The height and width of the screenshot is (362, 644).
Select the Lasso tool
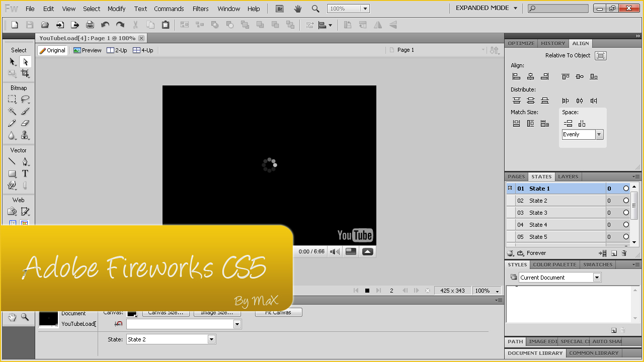pos(25,99)
